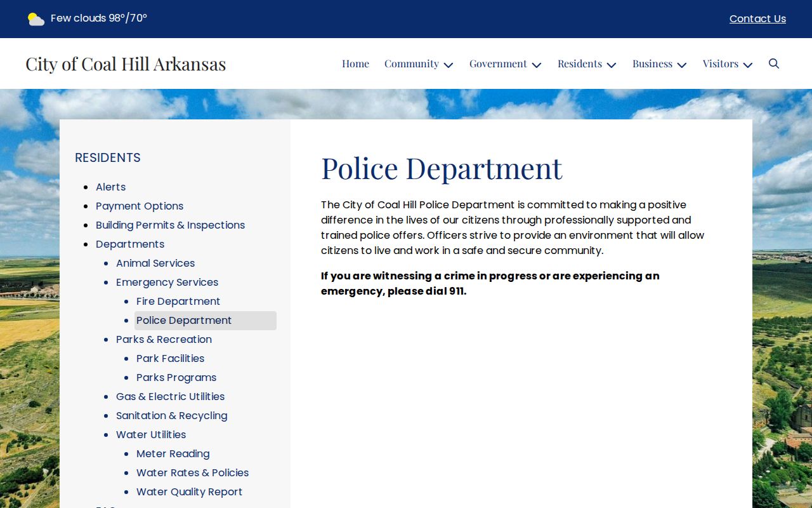812x508 pixels.
Task: Expand the Business menu chevron
Action: [682, 65]
